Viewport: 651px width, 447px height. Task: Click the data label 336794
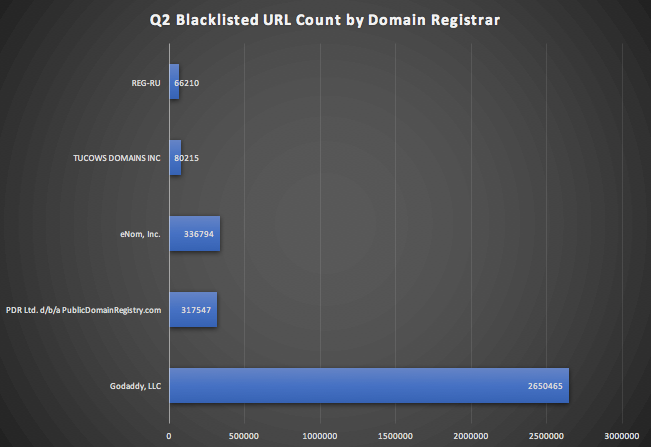pos(199,234)
